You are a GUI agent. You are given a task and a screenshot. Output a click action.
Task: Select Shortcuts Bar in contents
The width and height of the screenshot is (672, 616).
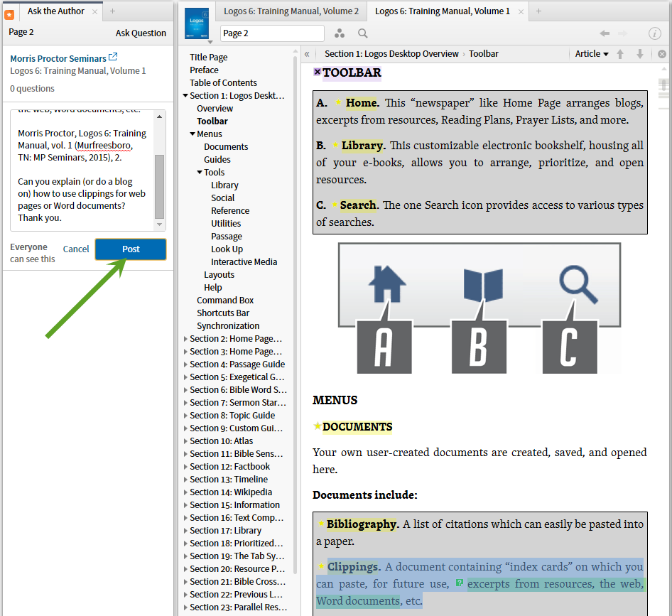click(x=223, y=313)
